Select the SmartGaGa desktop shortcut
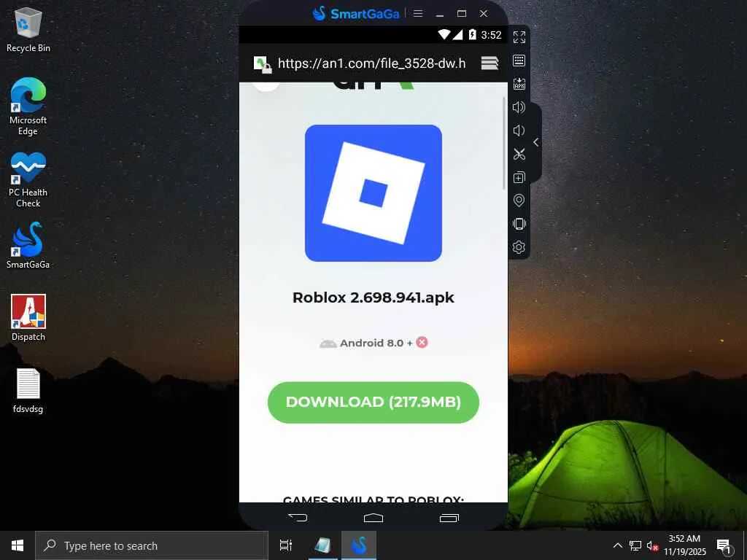 click(28, 246)
